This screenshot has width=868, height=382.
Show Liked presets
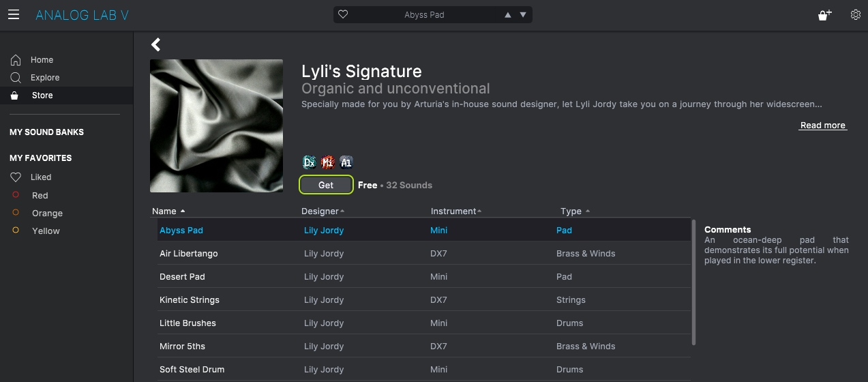pos(41,177)
